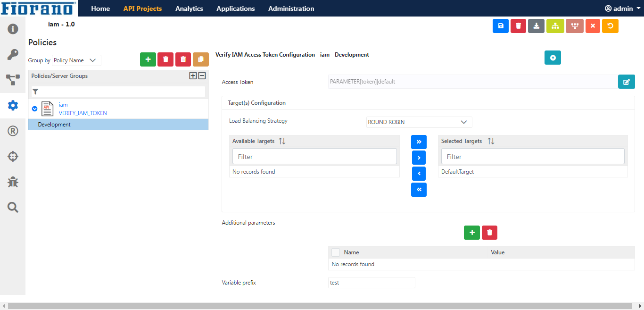
Task: Go to the Home menu
Action: tap(100, 8)
